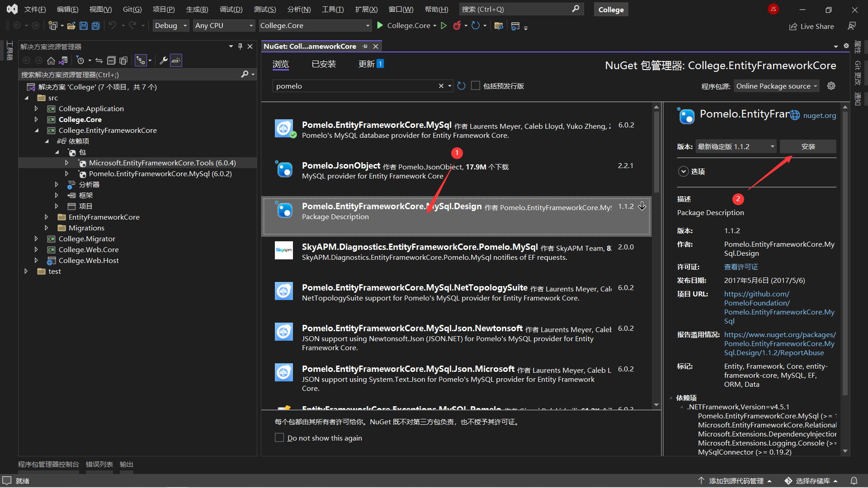The height and width of the screenshot is (488, 868).
Task: Go Home in Solution Explorer toolbar
Action: click(x=51, y=61)
